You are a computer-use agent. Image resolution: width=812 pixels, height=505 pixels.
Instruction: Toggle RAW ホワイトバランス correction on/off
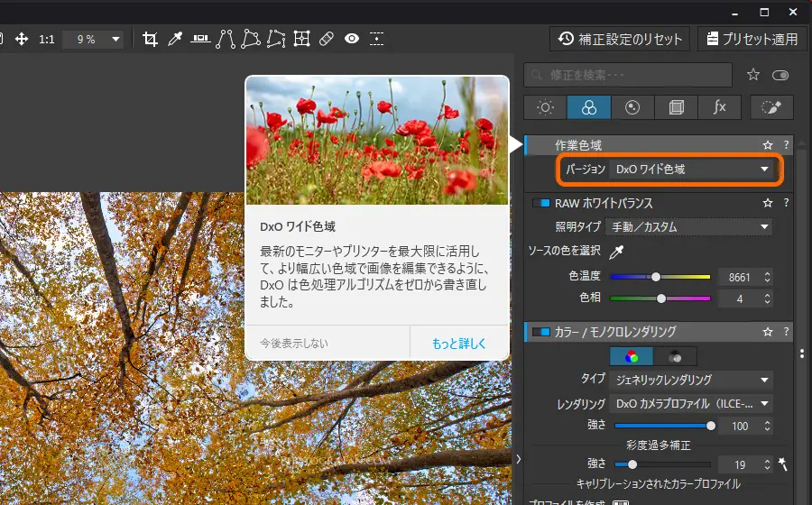[x=540, y=203]
